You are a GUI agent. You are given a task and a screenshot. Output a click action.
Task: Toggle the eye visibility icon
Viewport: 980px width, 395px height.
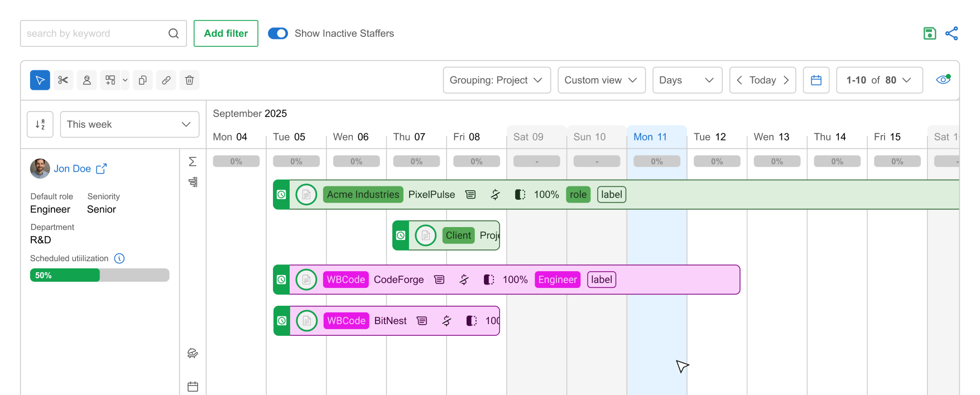[x=943, y=79]
